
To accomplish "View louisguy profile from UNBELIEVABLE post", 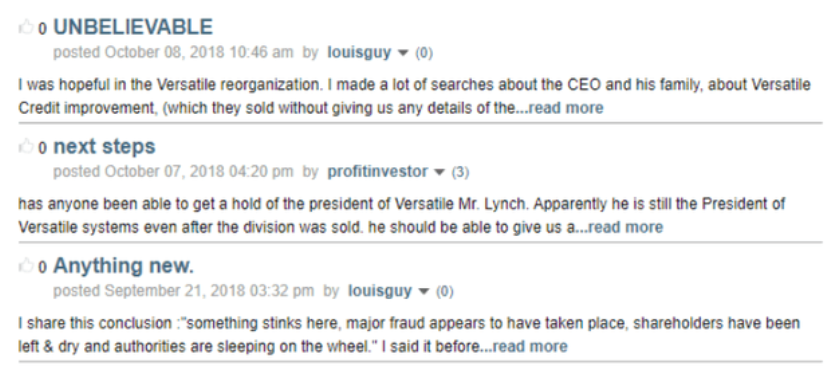I will pos(359,52).
